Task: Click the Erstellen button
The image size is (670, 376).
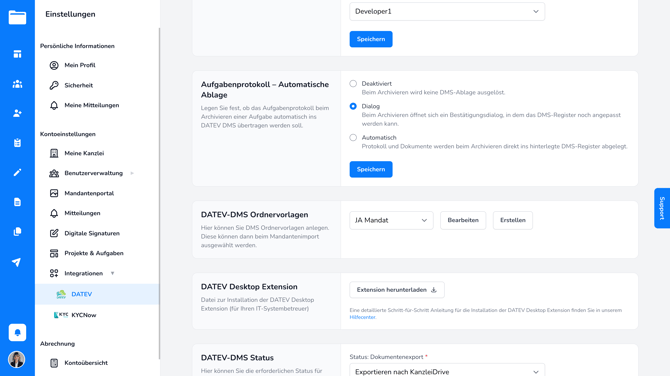Action: coord(513,220)
